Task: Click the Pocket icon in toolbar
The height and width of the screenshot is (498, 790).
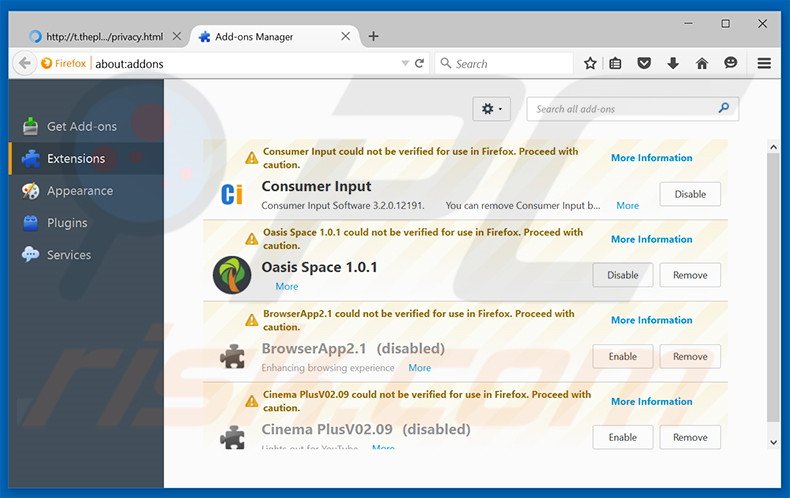Action: (644, 64)
